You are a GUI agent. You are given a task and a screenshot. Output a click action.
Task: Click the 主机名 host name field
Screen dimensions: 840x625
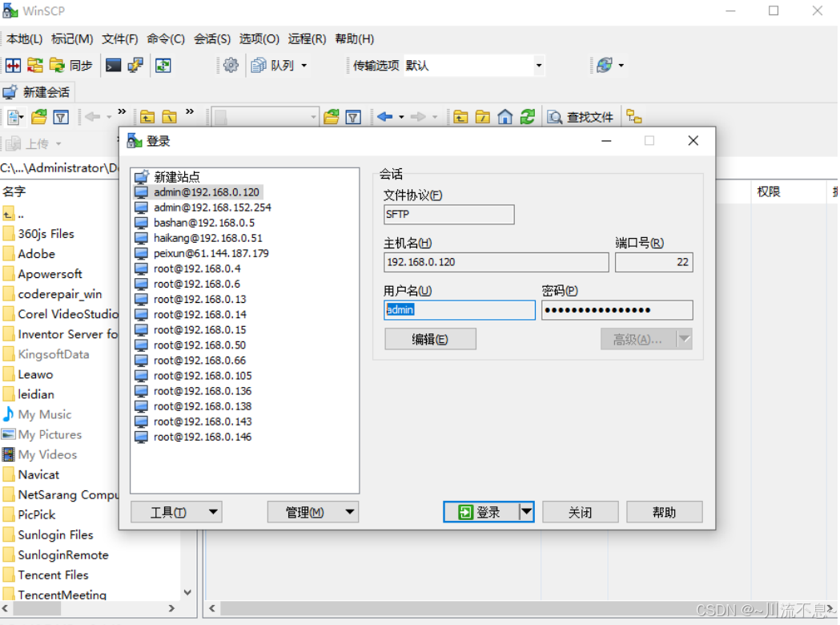pyautogui.click(x=496, y=262)
